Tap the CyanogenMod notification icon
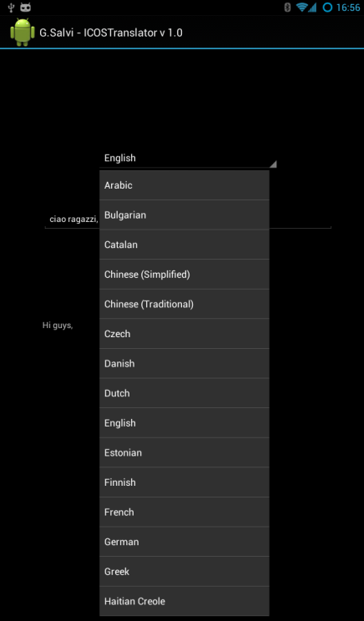364x621 pixels. pos(25,8)
